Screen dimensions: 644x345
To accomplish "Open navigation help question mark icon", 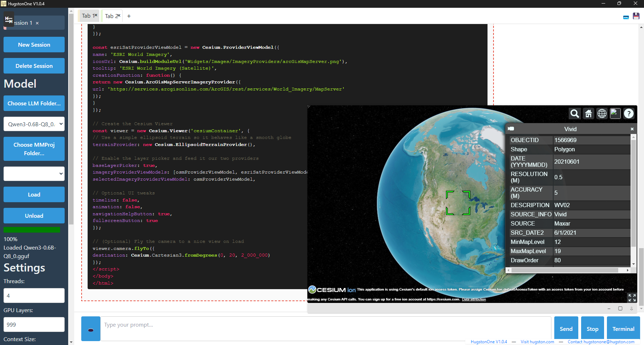I will 629,113.
